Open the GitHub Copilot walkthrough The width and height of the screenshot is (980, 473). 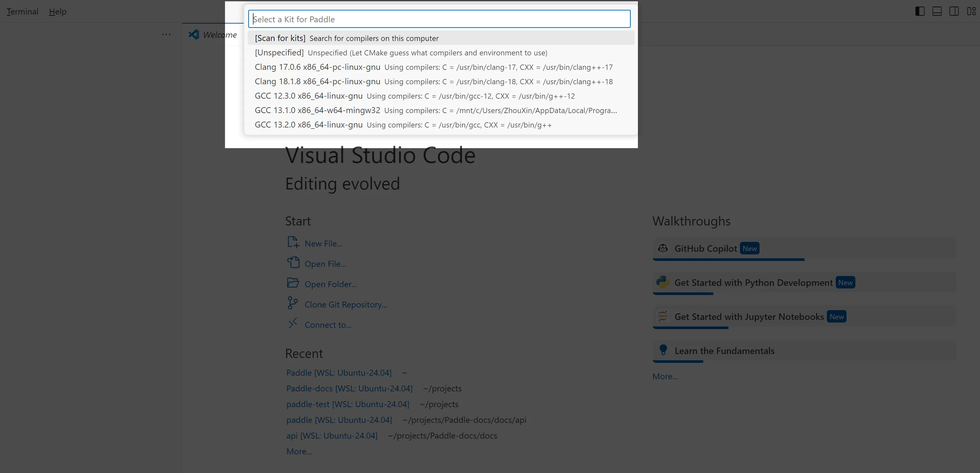tap(804, 249)
